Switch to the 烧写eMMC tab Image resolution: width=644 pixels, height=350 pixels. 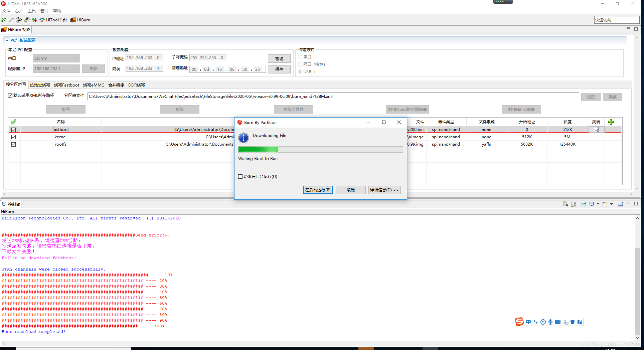(94, 85)
